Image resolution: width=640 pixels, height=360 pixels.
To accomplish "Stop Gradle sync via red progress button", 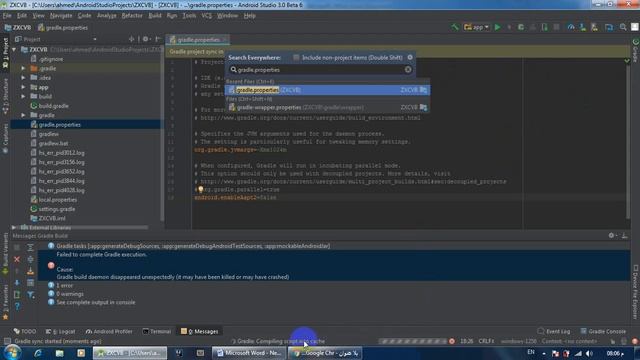I will (452, 341).
